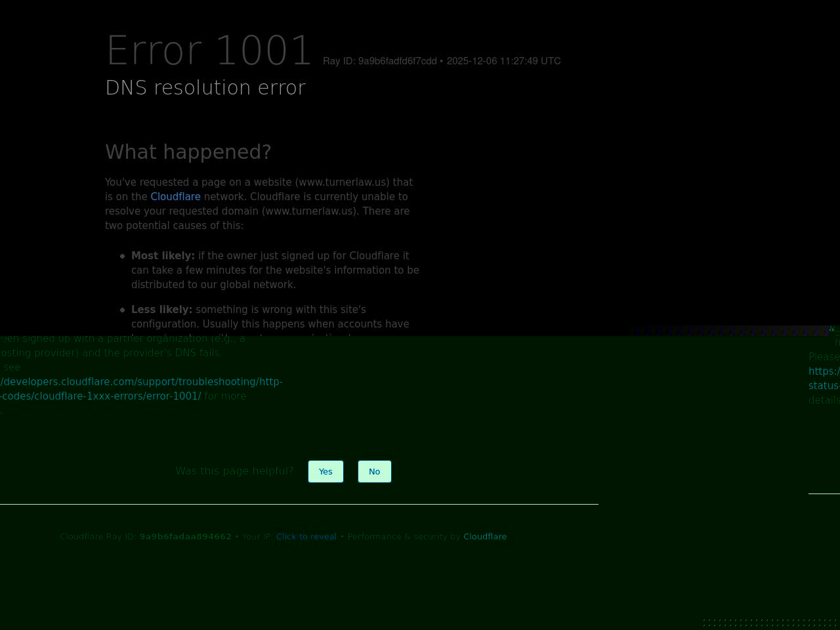Click the Your IP: label in footer
Image resolution: width=840 pixels, height=630 pixels.
tap(257, 537)
